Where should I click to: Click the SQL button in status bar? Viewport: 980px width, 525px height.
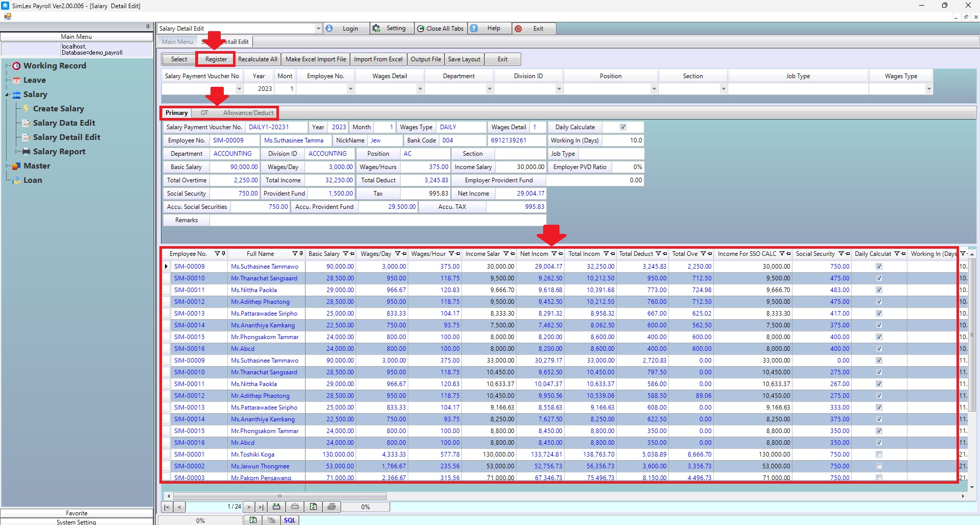tap(290, 520)
